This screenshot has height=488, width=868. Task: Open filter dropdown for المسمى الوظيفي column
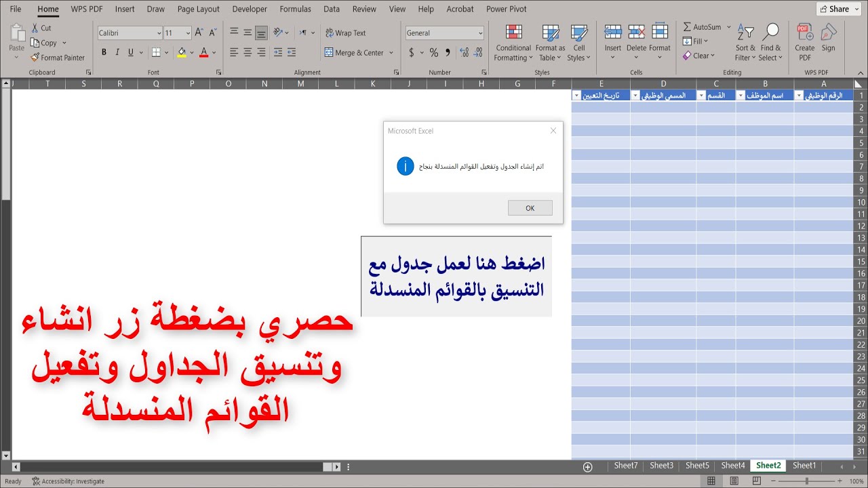635,96
